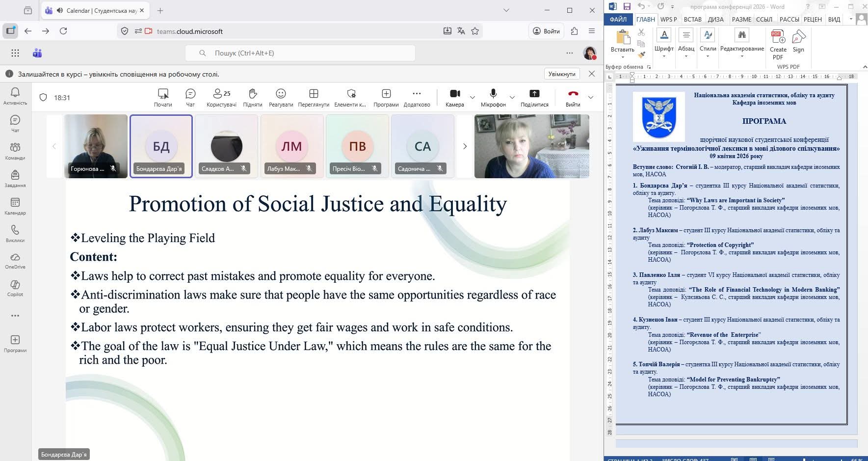Raise hand in the Teams meeting

(x=252, y=97)
